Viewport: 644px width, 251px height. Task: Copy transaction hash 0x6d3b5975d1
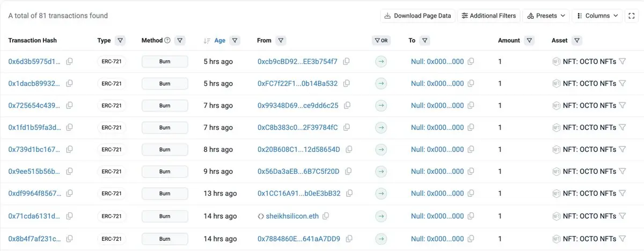coord(69,62)
